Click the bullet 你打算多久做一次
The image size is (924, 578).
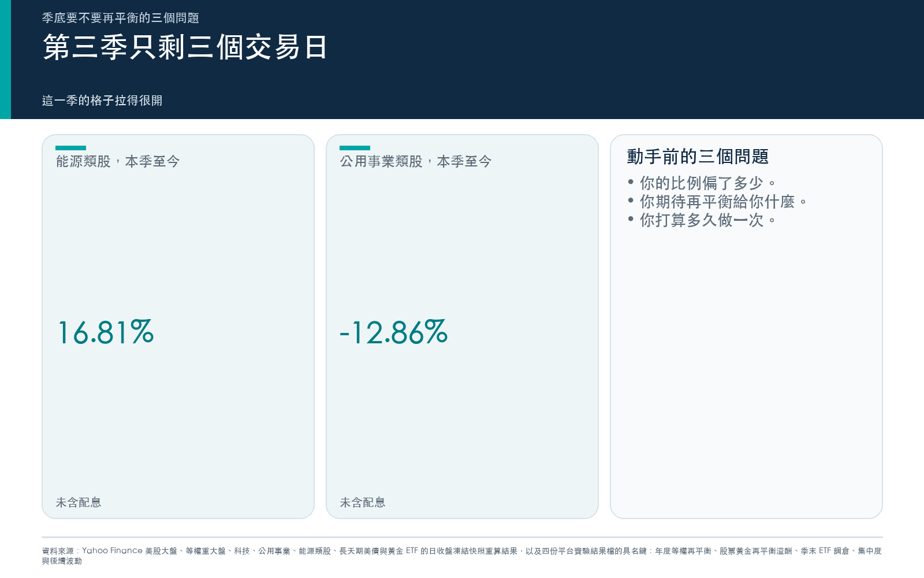pos(702,220)
